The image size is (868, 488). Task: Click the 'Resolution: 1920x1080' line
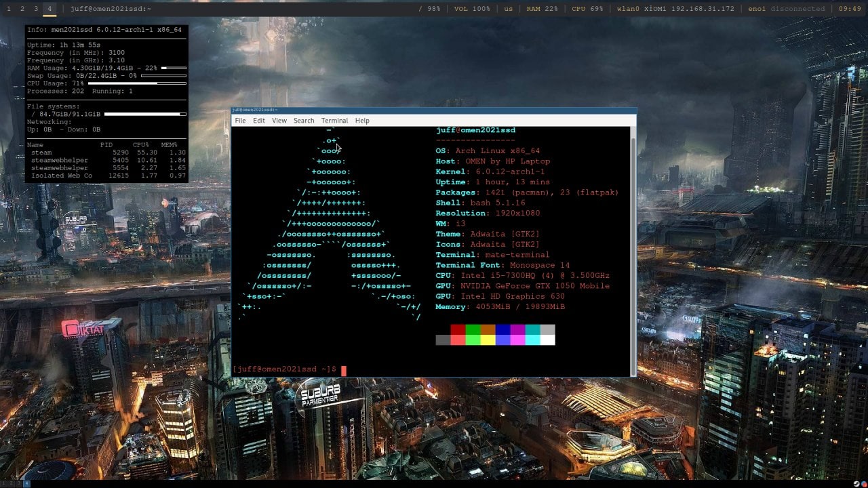[x=488, y=213]
